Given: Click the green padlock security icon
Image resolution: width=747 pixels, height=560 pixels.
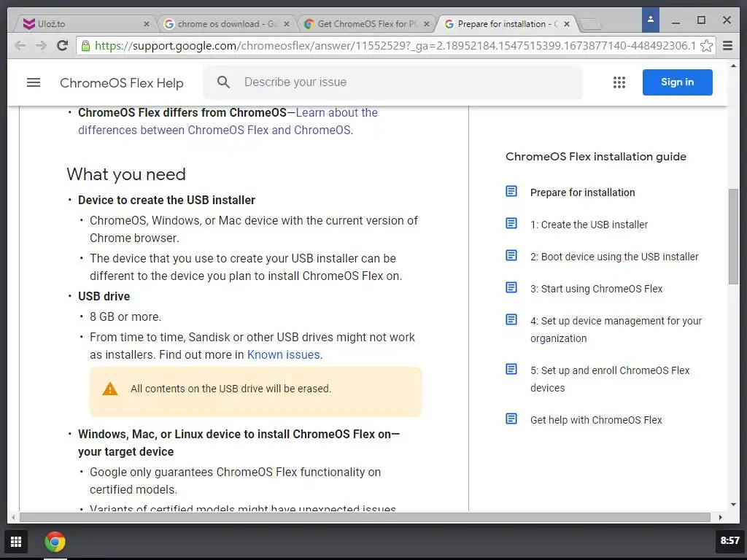Looking at the screenshot, I should [x=85, y=46].
